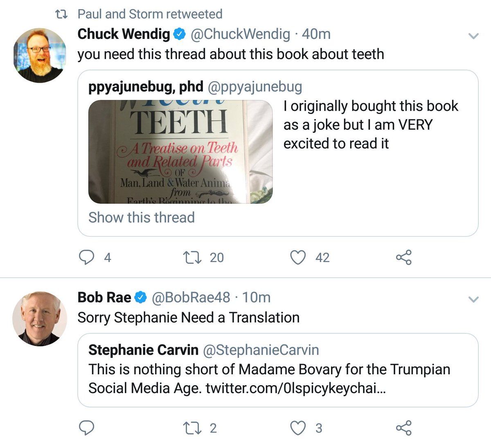
Task: Open dropdown menu on Bob Rae's tweet
Action: [x=473, y=300]
